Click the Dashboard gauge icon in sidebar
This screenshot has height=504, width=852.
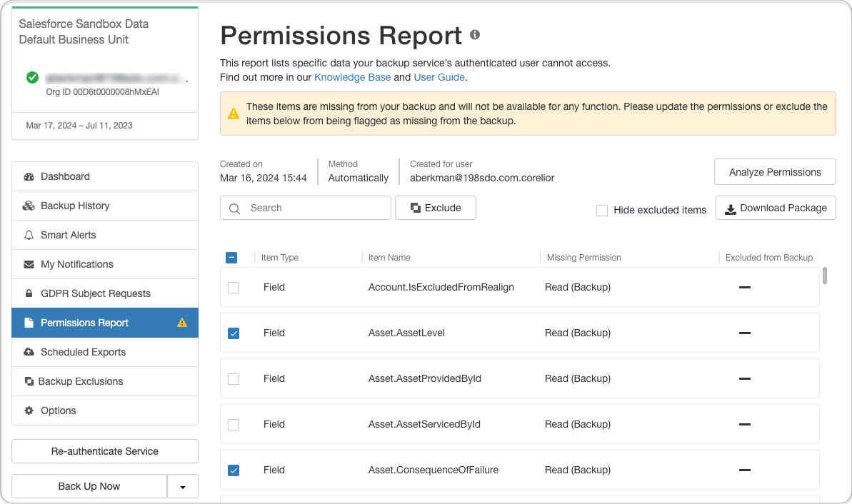tap(29, 177)
